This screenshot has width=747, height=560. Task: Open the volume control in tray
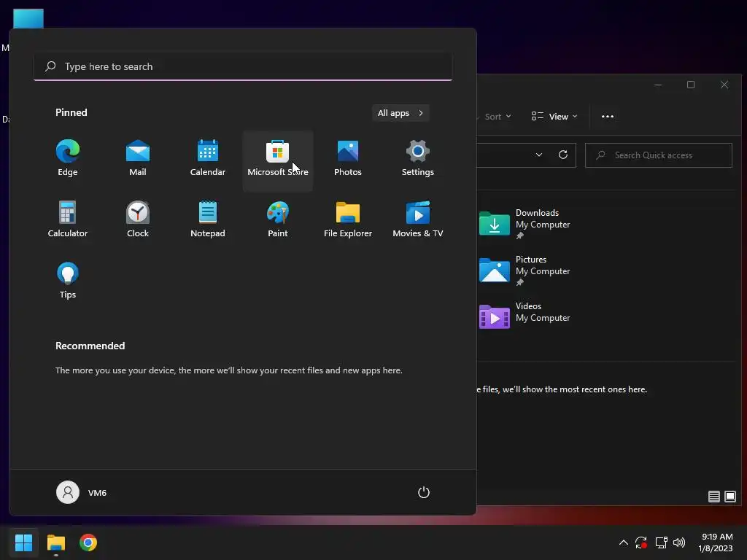pos(679,542)
